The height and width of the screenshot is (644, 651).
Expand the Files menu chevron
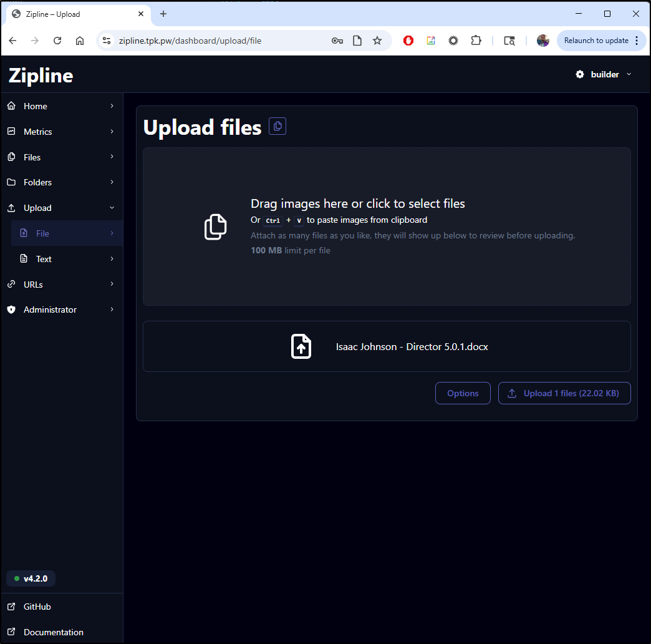pyautogui.click(x=112, y=157)
